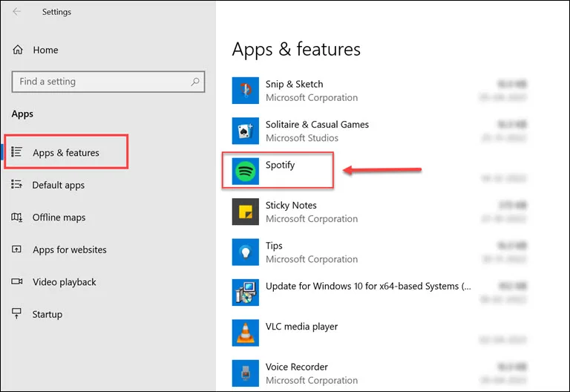Focus the Find a setting search box
The width and height of the screenshot is (570, 392).
click(108, 82)
